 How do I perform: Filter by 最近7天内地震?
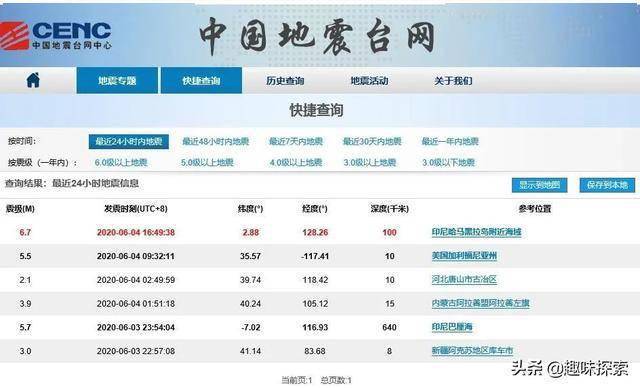(296, 142)
